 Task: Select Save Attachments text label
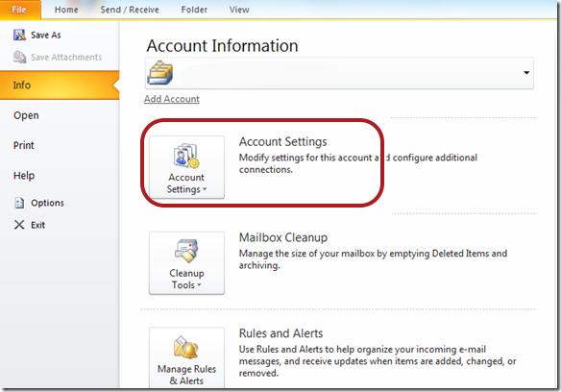pyautogui.click(x=66, y=58)
